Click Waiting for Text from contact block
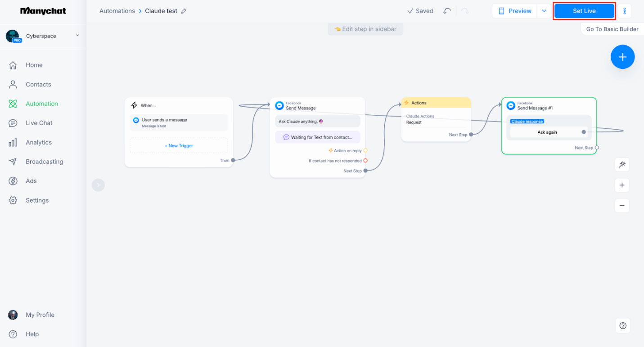 pyautogui.click(x=318, y=137)
